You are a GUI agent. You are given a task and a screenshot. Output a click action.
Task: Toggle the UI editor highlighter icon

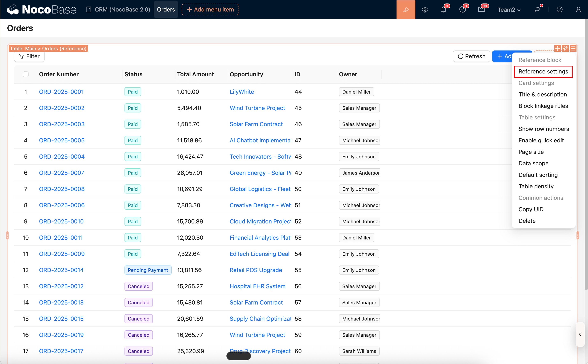(406, 10)
